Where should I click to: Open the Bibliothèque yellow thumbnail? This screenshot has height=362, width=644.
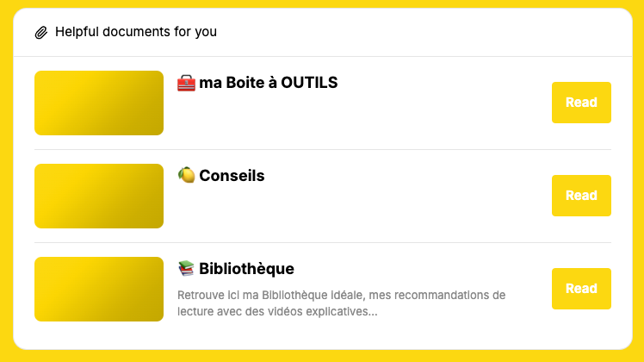[x=99, y=289]
